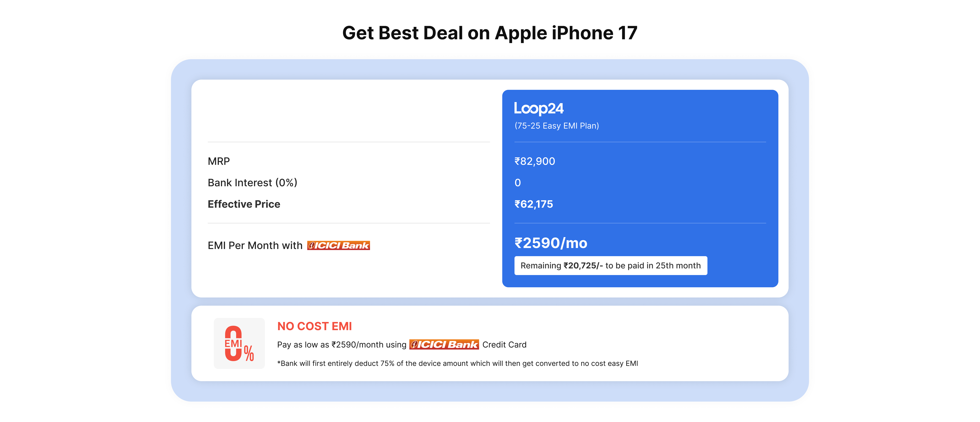Click the ₹62,175 effective price value

533,204
